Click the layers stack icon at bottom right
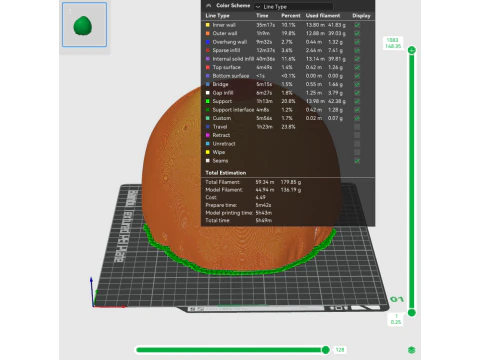 pos(412,350)
